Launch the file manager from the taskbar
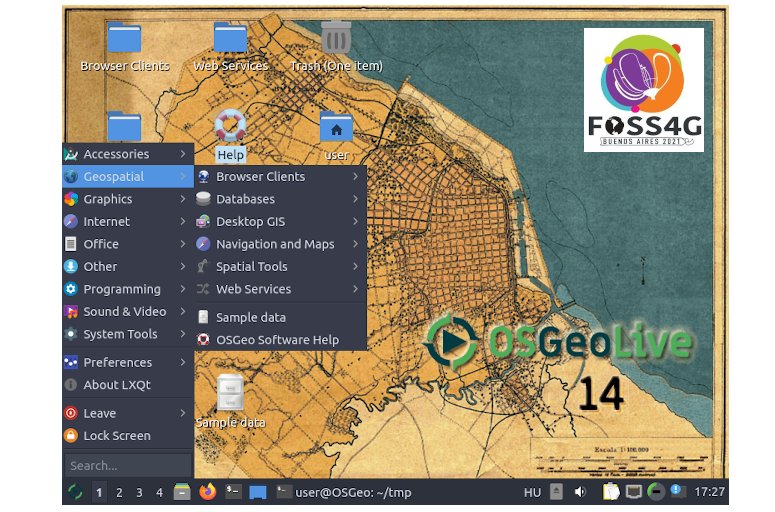775x512 pixels. click(182, 492)
